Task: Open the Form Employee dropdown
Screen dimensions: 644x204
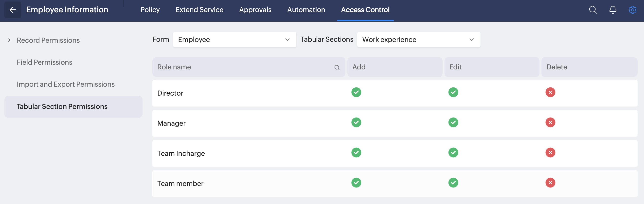Action: click(234, 40)
